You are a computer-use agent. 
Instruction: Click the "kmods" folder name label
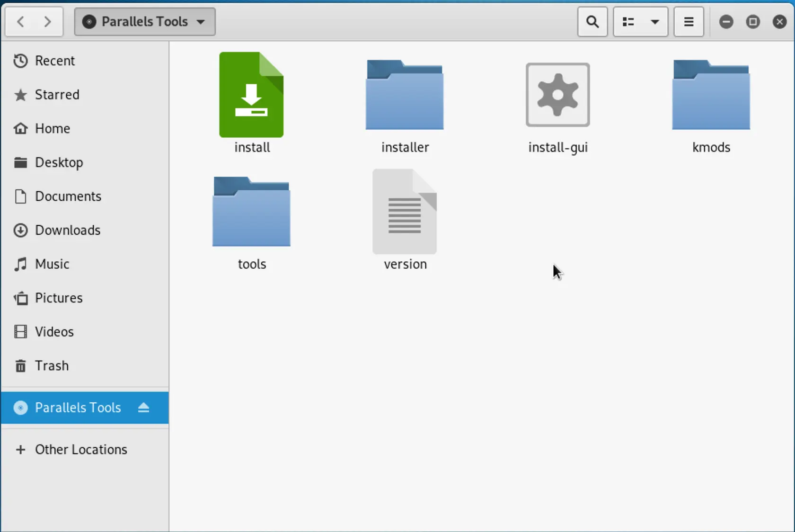[x=711, y=147]
